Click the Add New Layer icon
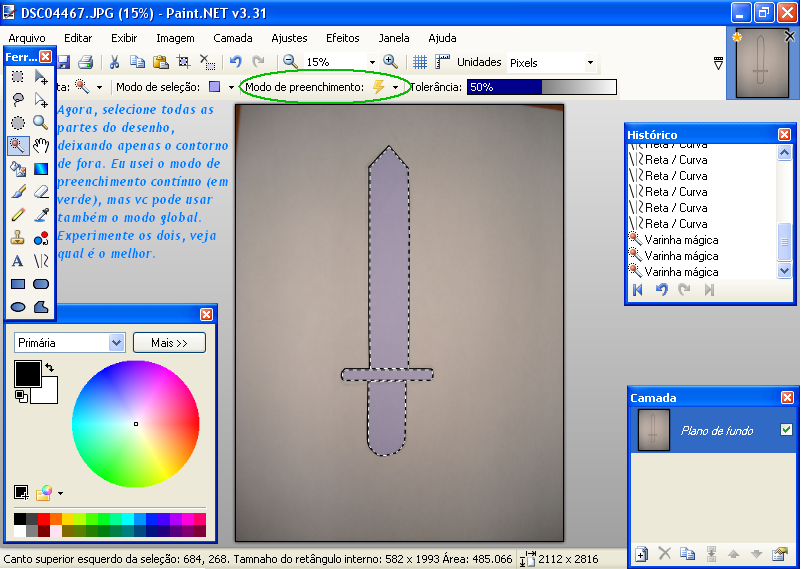This screenshot has width=801, height=569. pyautogui.click(x=641, y=553)
